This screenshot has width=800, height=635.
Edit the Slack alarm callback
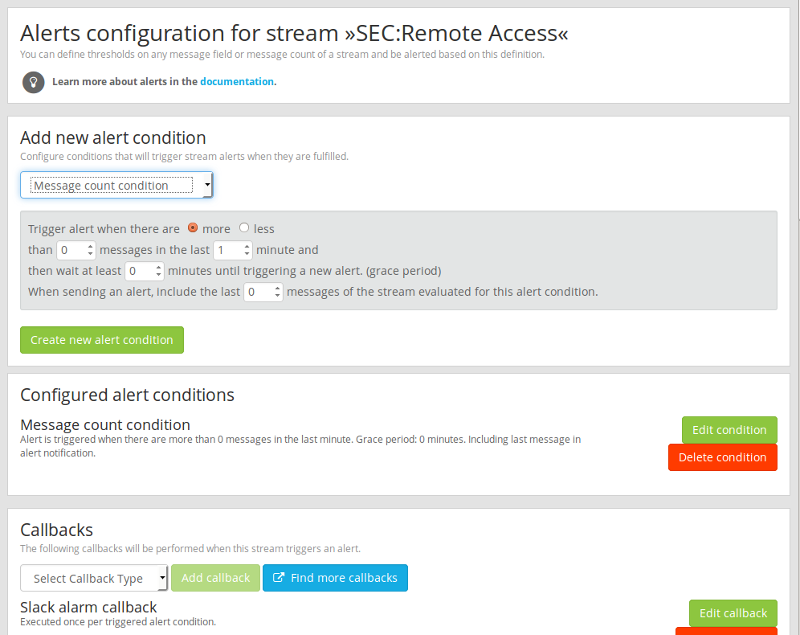tap(732, 613)
